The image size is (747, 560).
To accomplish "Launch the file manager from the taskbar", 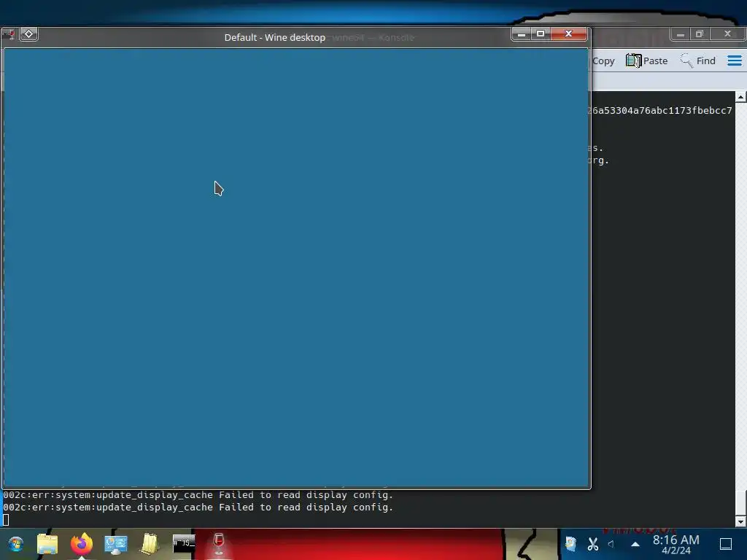I will click(x=47, y=544).
